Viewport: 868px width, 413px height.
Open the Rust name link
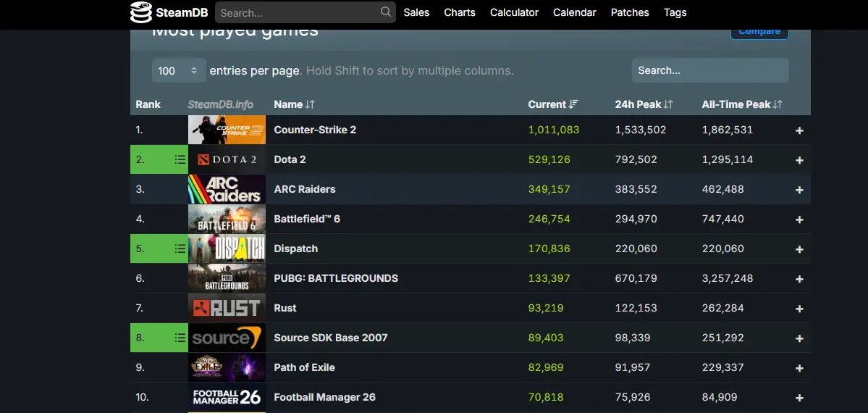coord(285,308)
